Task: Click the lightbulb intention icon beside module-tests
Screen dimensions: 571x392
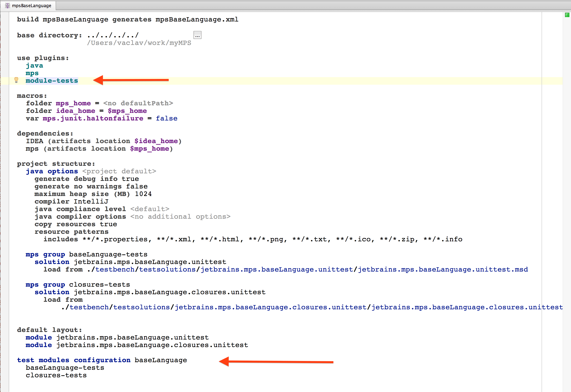Action: click(16, 80)
